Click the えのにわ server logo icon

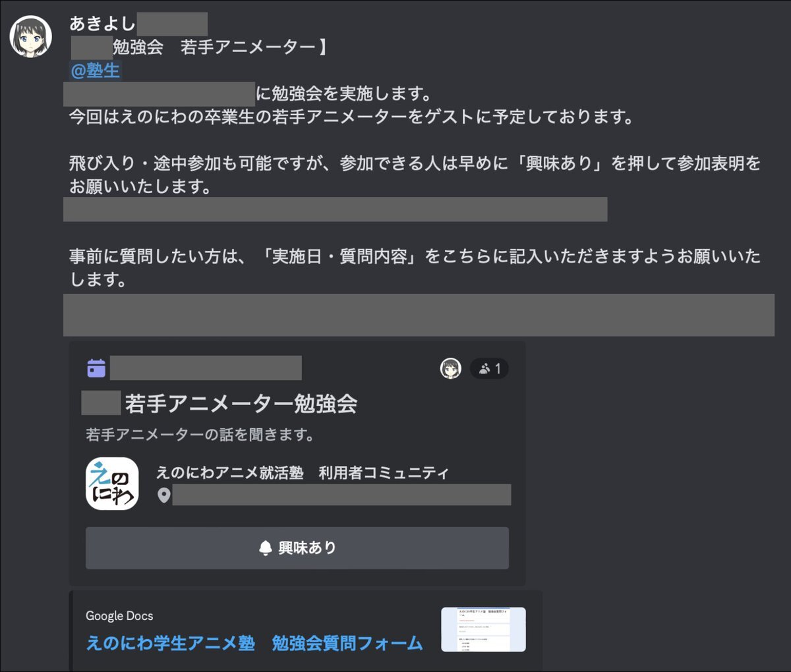(112, 484)
